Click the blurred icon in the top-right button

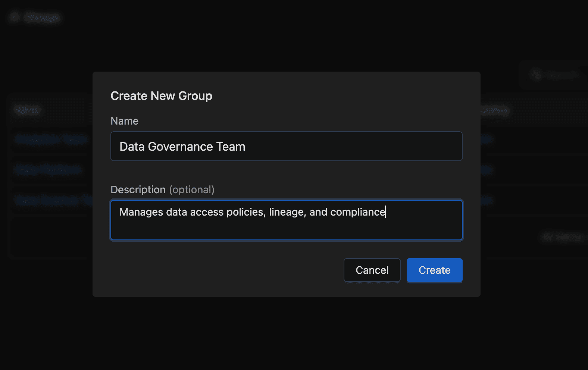[536, 75]
